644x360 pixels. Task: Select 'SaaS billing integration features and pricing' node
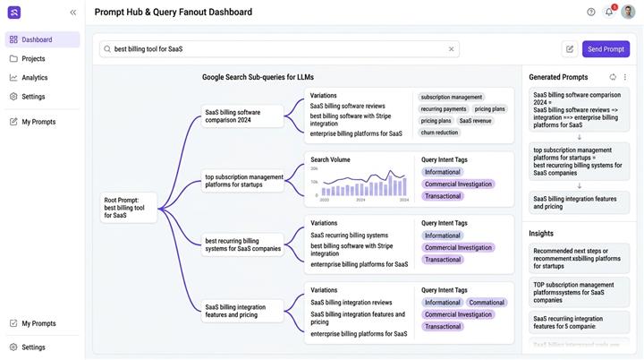click(242, 311)
